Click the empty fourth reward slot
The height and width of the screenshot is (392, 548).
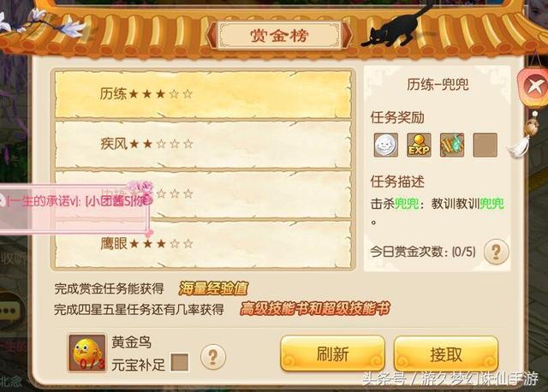pyautogui.click(x=485, y=145)
